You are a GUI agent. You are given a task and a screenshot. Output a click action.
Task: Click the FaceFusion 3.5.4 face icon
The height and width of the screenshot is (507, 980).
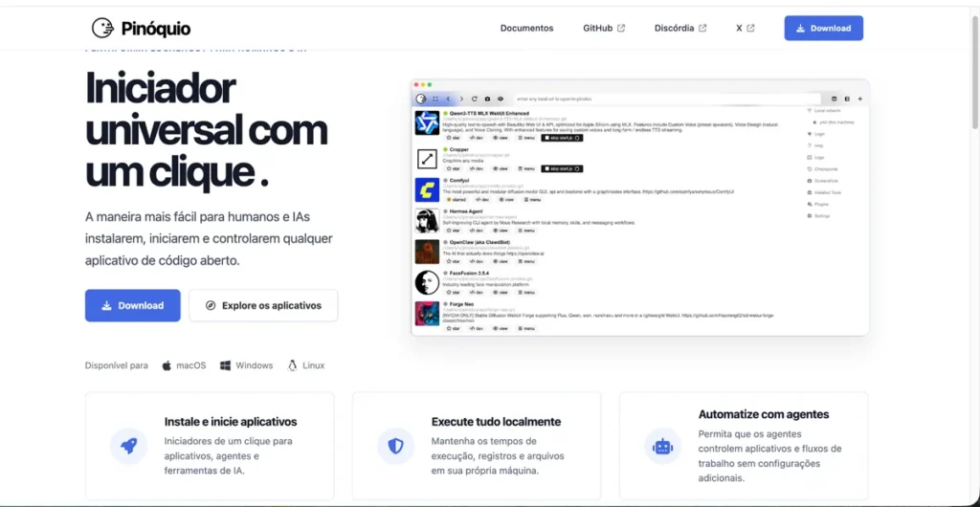click(x=427, y=283)
